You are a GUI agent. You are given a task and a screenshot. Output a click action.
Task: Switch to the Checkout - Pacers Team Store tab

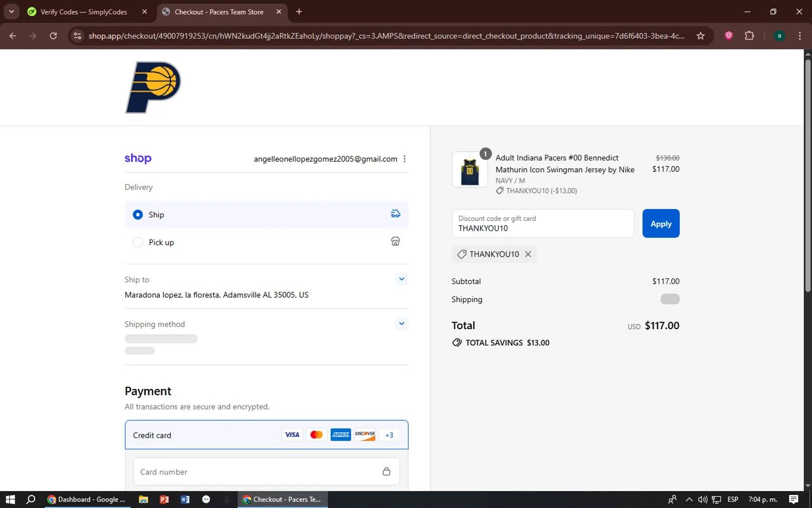coord(219,12)
